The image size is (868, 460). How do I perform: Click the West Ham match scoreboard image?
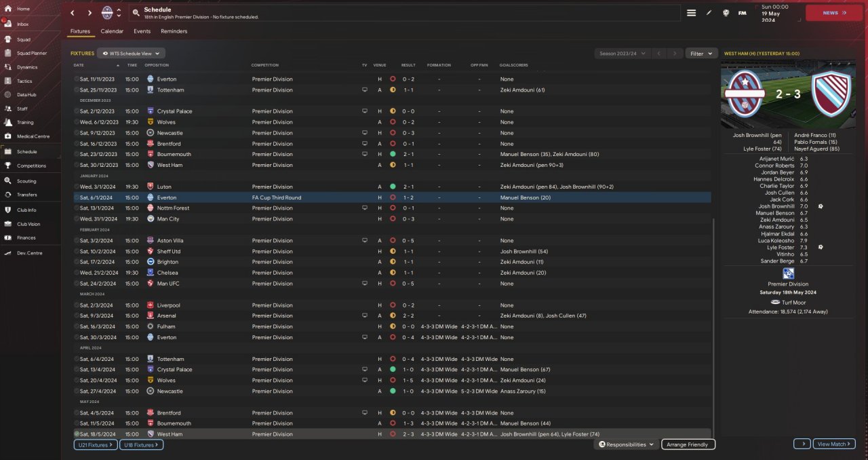point(788,94)
